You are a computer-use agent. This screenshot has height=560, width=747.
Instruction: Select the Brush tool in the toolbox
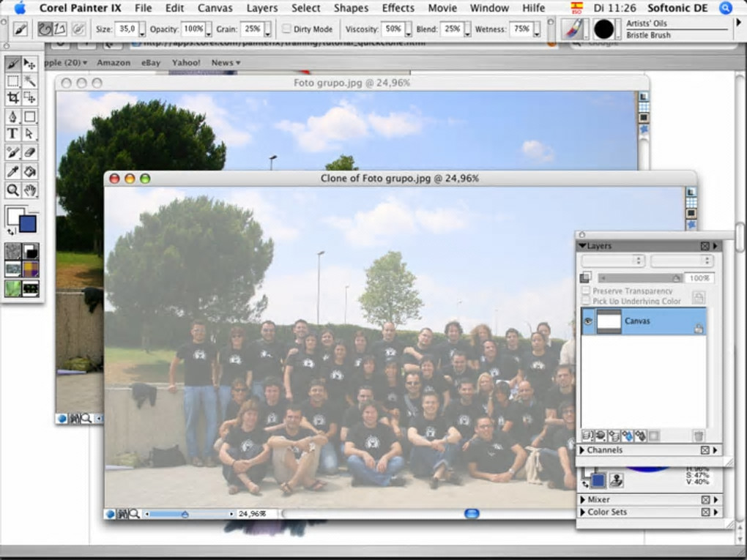(13, 64)
